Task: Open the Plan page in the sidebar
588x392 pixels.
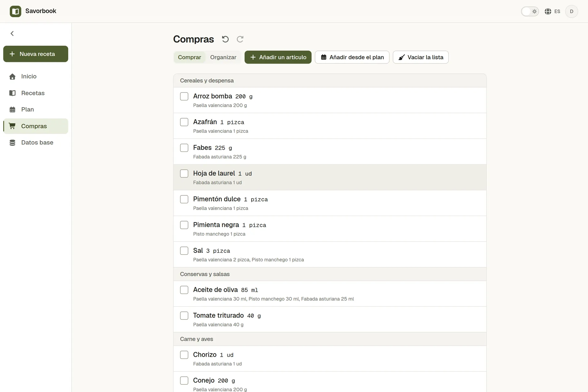Action: pyautogui.click(x=36, y=110)
